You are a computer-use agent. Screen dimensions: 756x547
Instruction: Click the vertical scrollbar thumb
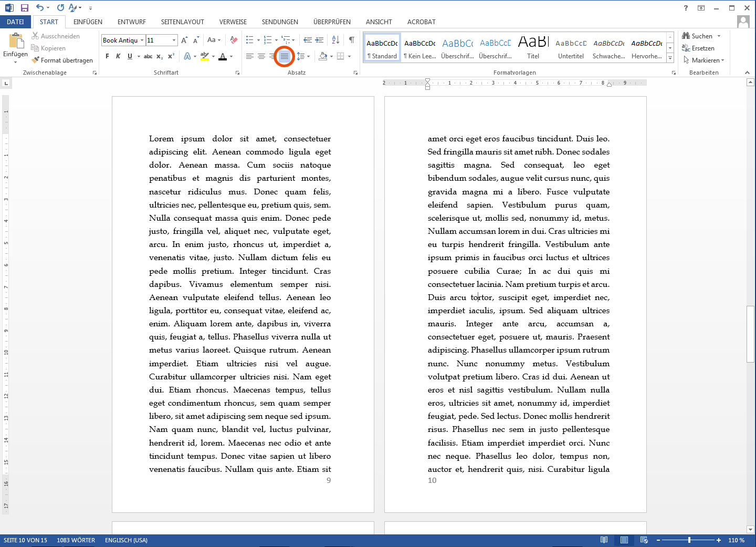[750, 334]
